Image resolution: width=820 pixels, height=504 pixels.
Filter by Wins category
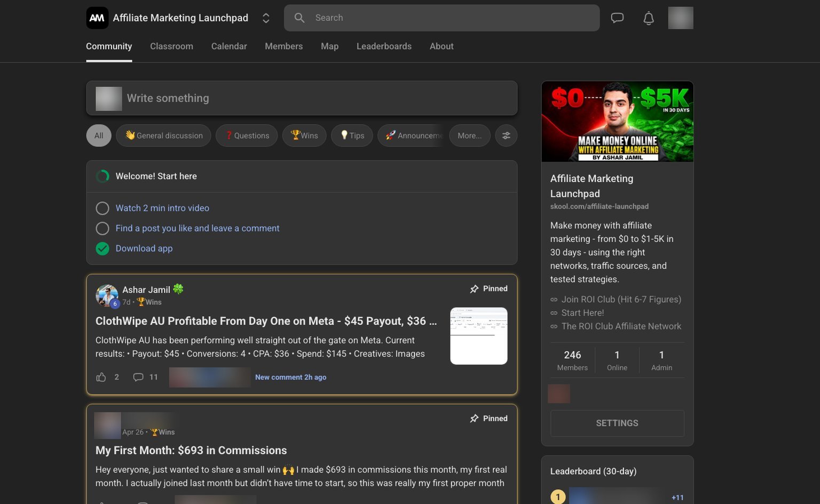click(x=304, y=136)
